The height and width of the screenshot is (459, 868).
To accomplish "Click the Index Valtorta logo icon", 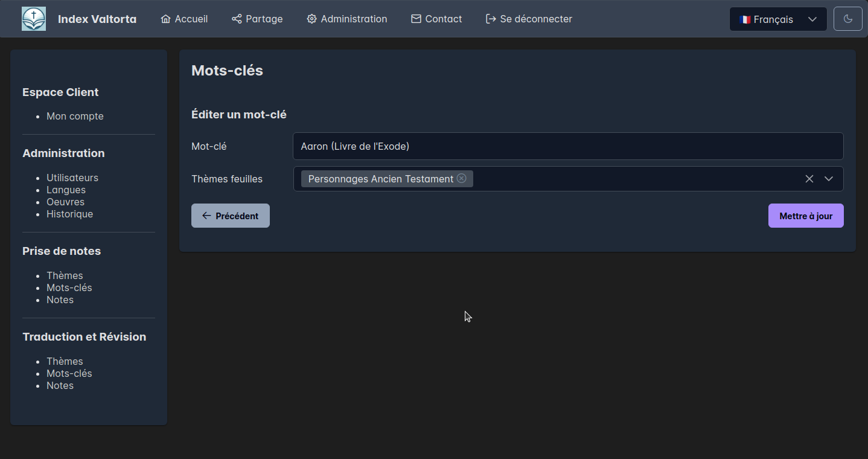I will pos(34,19).
